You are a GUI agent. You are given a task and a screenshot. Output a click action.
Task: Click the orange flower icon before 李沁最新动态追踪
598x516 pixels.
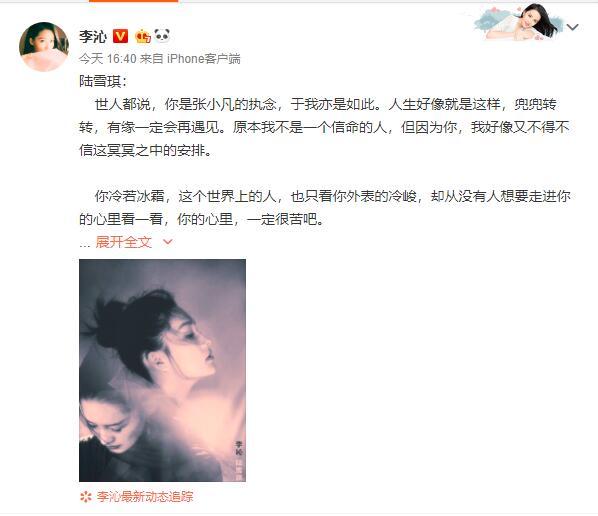click(x=86, y=497)
